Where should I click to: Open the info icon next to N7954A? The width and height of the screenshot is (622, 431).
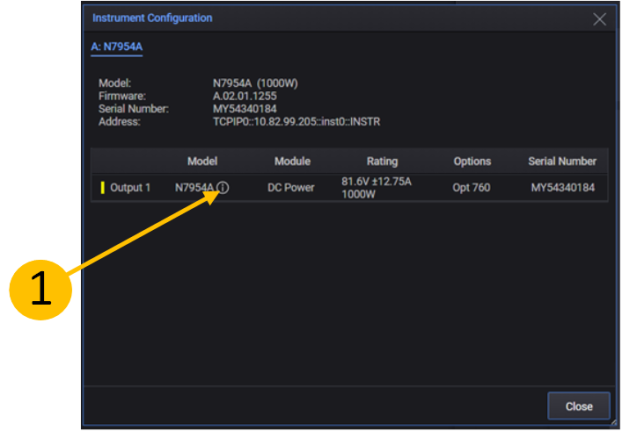click(x=223, y=188)
